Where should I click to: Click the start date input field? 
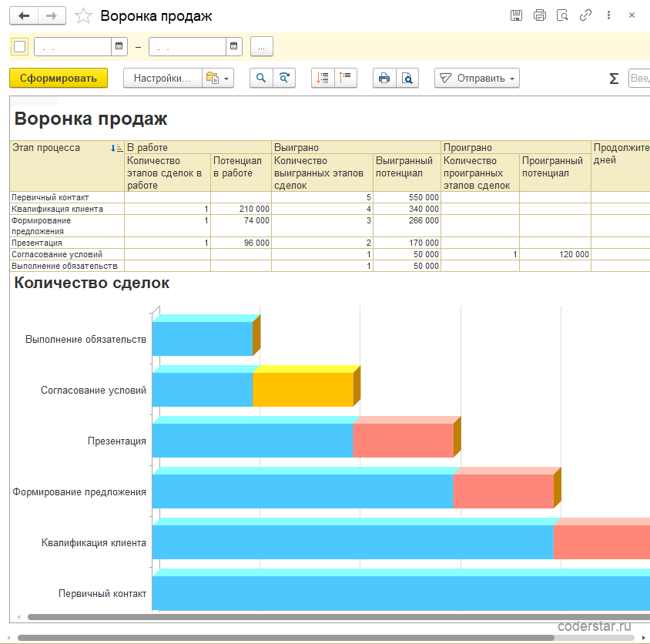pyautogui.click(x=72, y=46)
